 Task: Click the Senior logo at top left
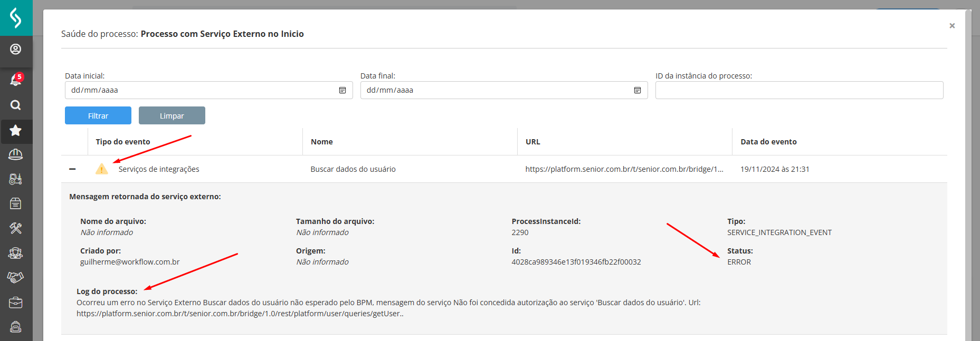click(16, 18)
